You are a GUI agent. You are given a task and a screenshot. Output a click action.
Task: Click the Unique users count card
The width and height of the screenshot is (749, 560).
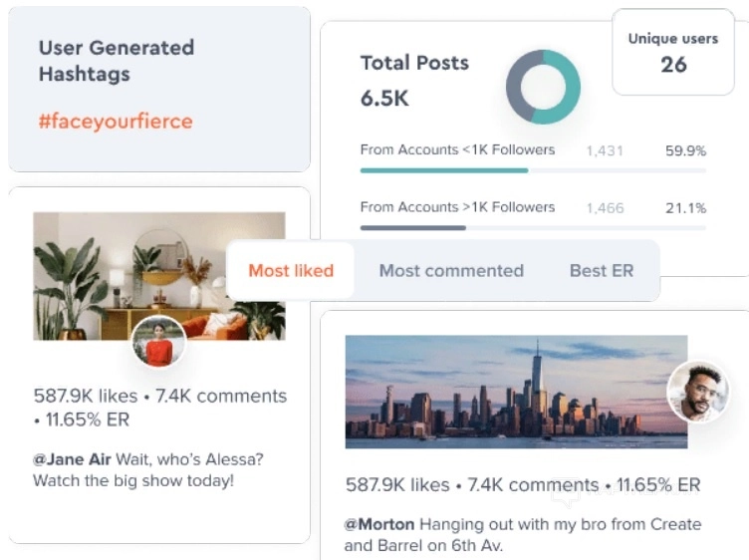672,53
